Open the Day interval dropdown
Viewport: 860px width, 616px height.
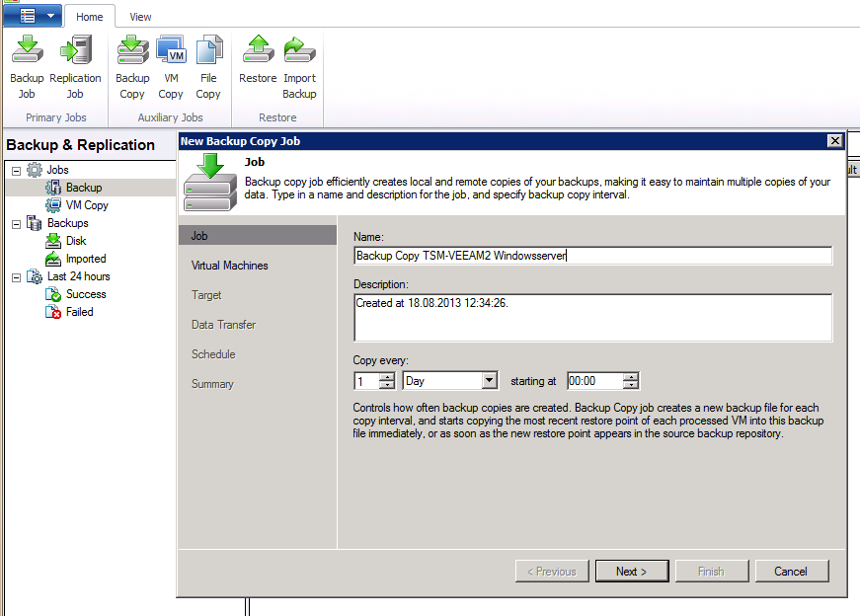point(489,381)
